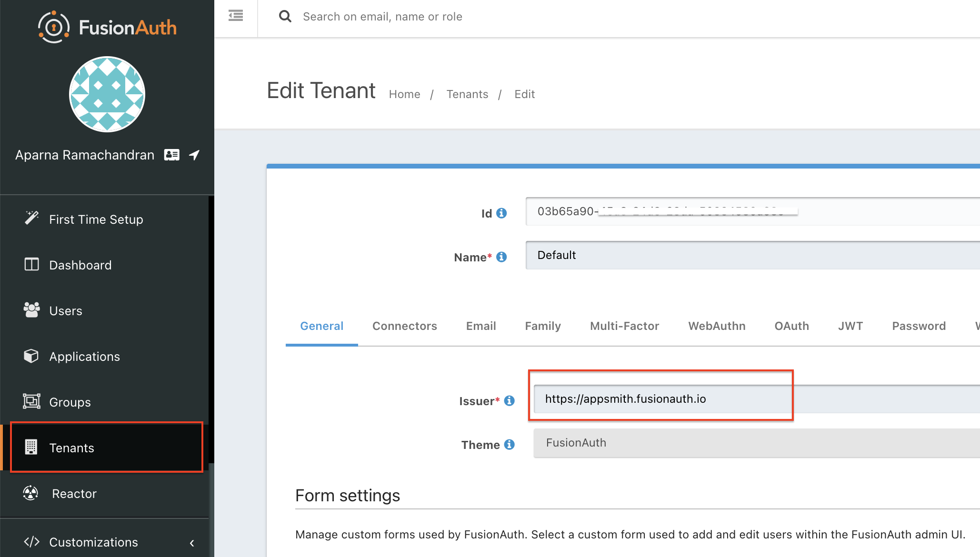The image size is (980, 557).
Task: Show info tooltip for Id field
Action: (501, 213)
